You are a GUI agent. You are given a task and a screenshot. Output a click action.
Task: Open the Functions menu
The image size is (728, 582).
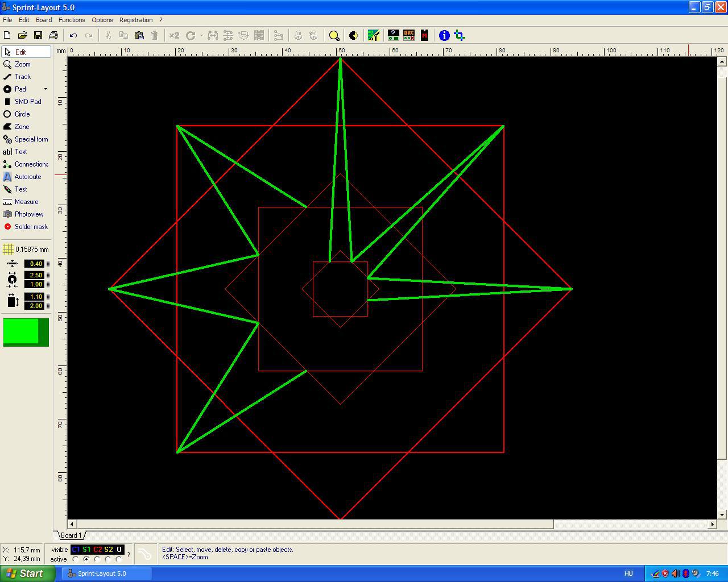[x=72, y=20]
